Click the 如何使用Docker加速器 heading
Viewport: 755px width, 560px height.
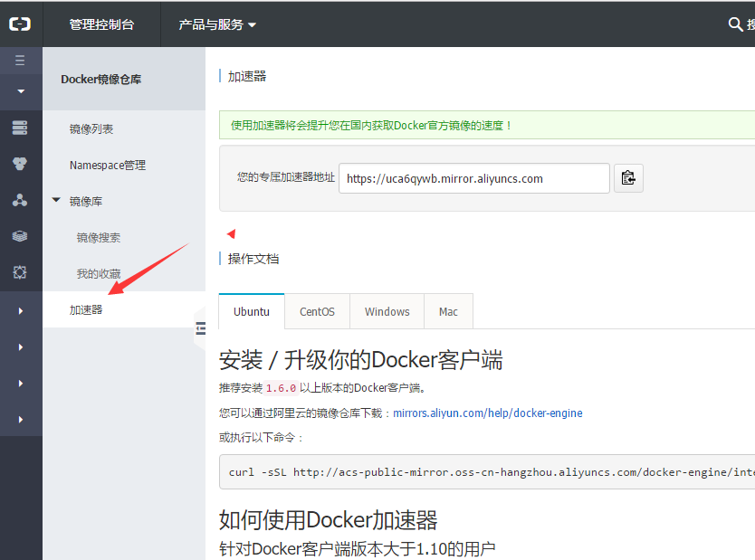(328, 520)
